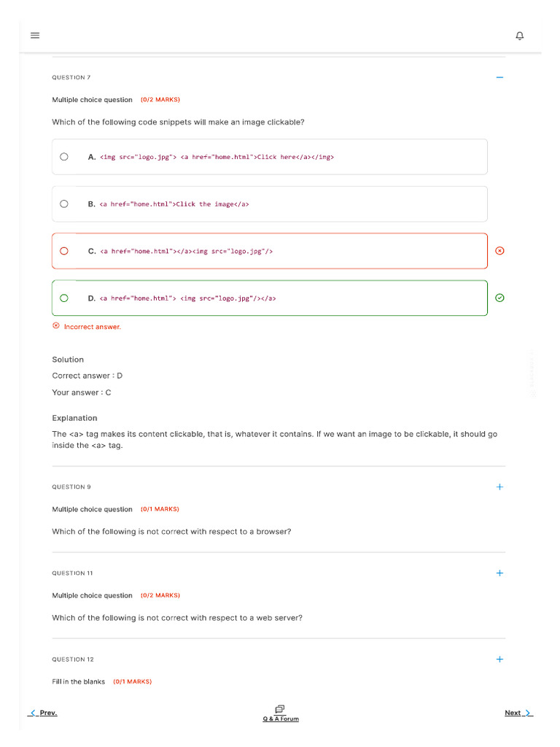Click the red incorrect mark beside option C
Screen dimensions: 560x747
499,251
